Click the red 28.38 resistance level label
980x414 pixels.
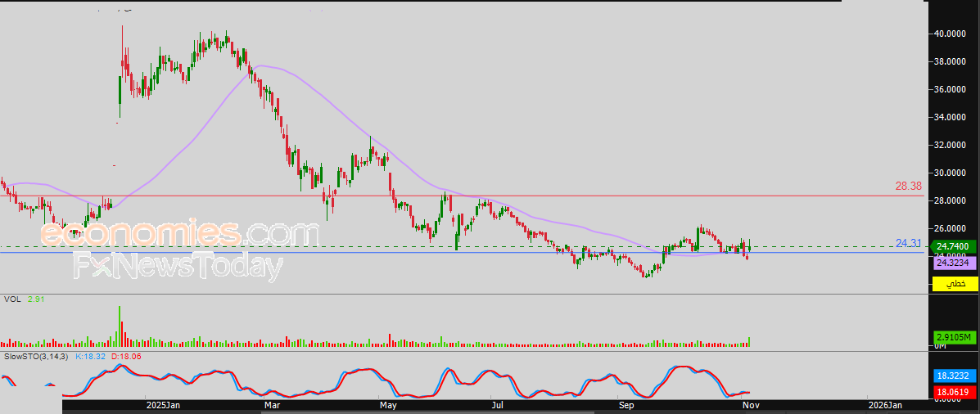(909, 186)
